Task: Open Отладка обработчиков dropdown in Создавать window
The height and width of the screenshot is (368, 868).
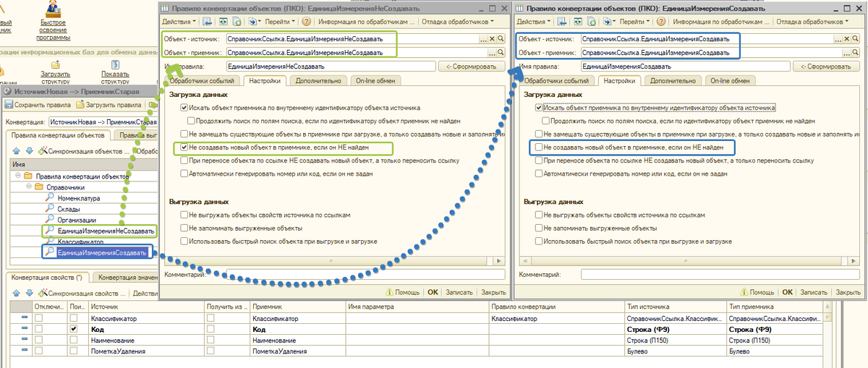Action: tap(812, 22)
